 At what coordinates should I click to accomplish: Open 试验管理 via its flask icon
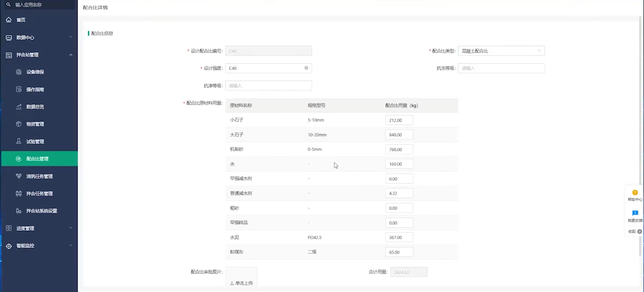[19, 141]
